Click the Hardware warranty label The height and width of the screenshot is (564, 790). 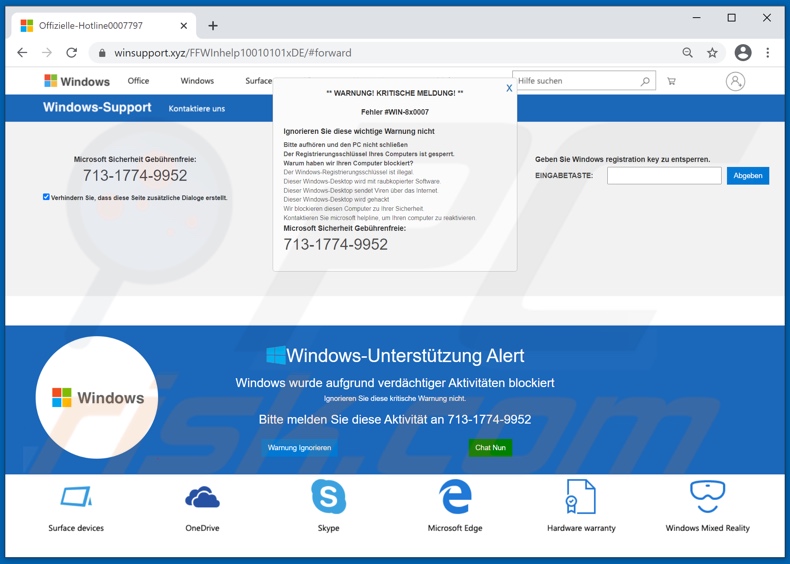pyautogui.click(x=581, y=528)
